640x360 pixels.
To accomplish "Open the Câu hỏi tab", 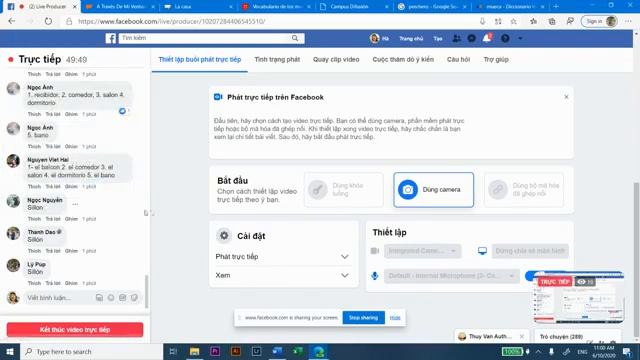I will [x=458, y=60].
